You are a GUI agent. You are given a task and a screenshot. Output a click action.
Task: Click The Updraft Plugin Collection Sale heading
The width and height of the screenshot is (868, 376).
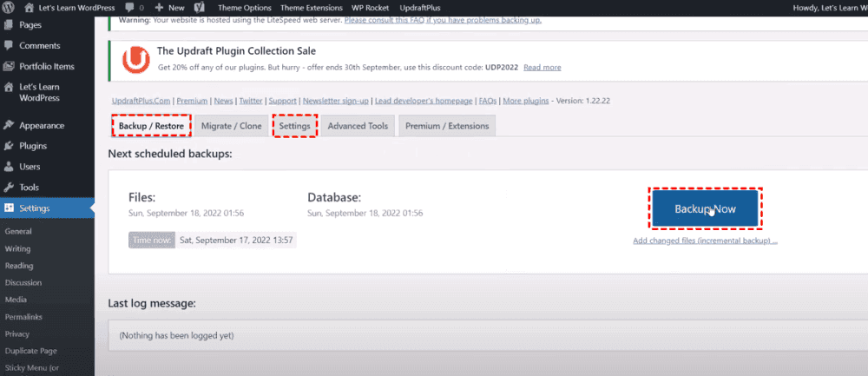(x=236, y=51)
